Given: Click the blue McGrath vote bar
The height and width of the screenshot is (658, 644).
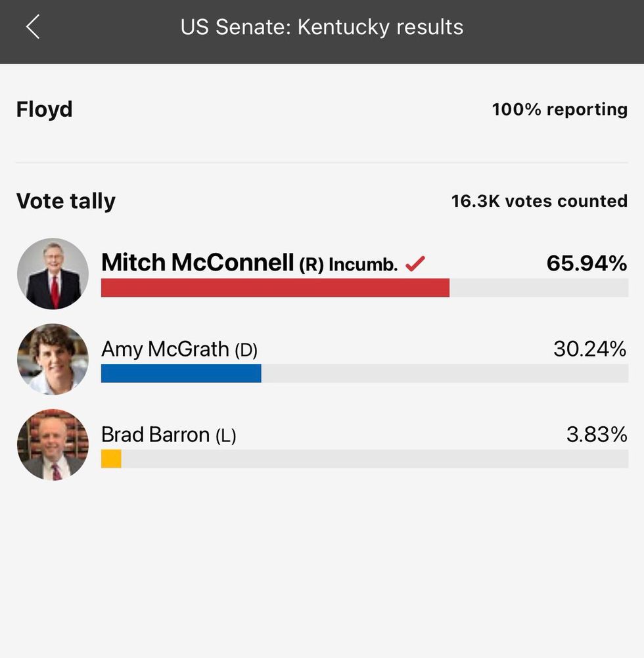Looking at the screenshot, I should pos(181,374).
